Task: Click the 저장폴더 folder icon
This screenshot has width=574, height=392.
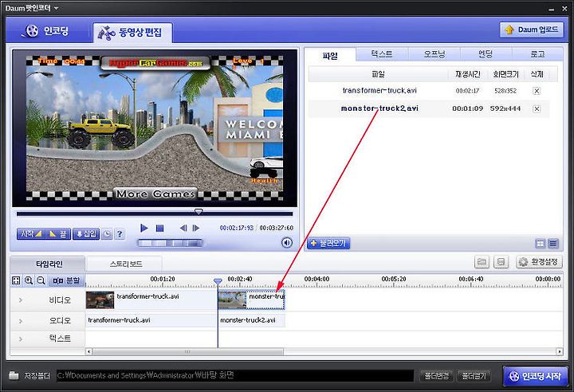Action: (x=14, y=375)
